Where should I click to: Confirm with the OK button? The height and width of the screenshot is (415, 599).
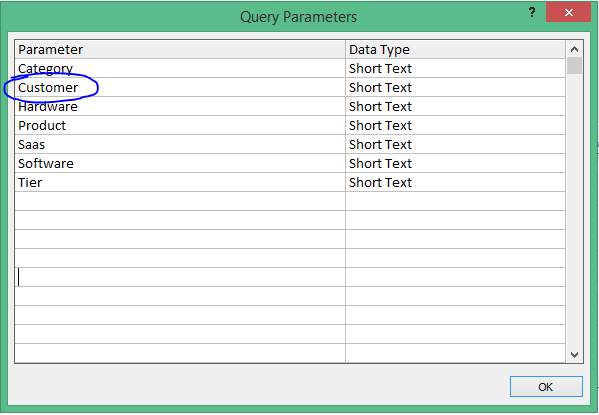pos(546,387)
